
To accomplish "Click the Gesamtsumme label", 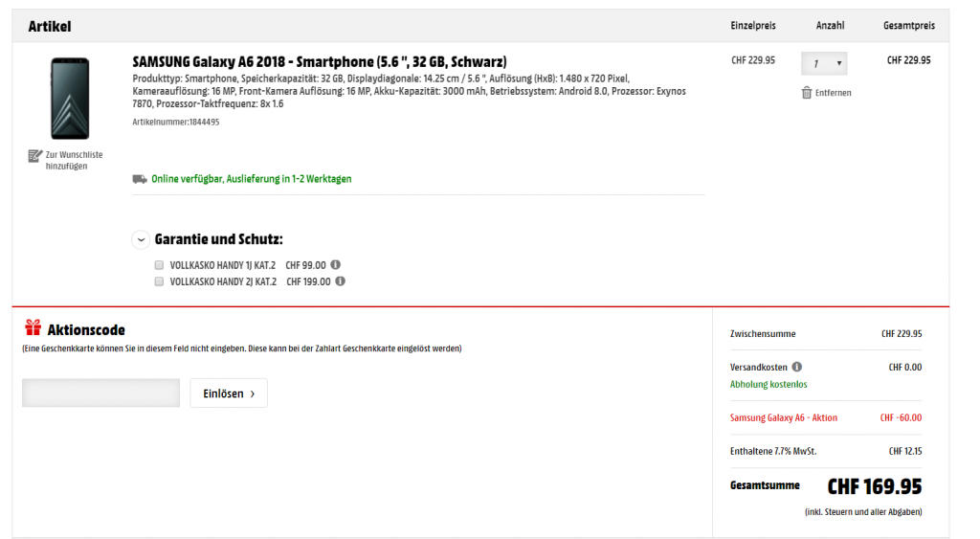I will point(765,485).
